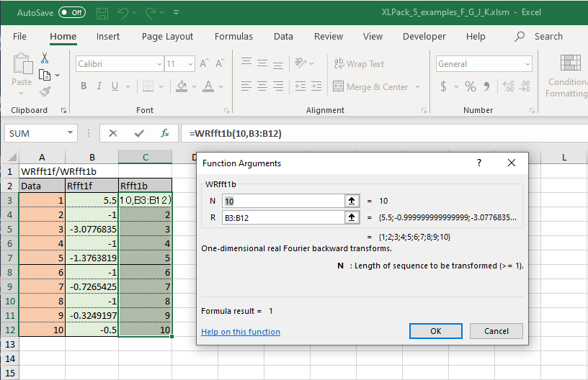The width and height of the screenshot is (588, 380).
Task: Click the Undo icon
Action: click(123, 13)
